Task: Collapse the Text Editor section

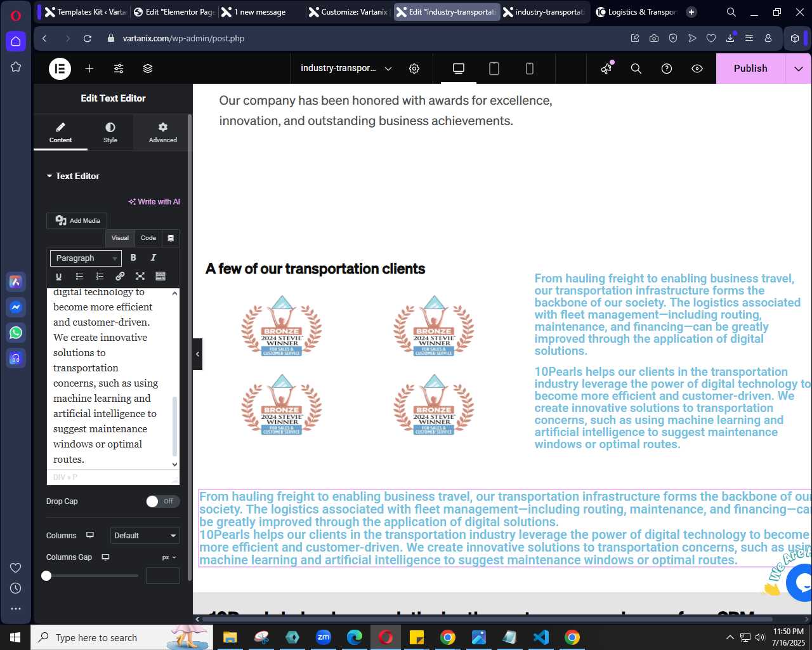Action: point(73,176)
